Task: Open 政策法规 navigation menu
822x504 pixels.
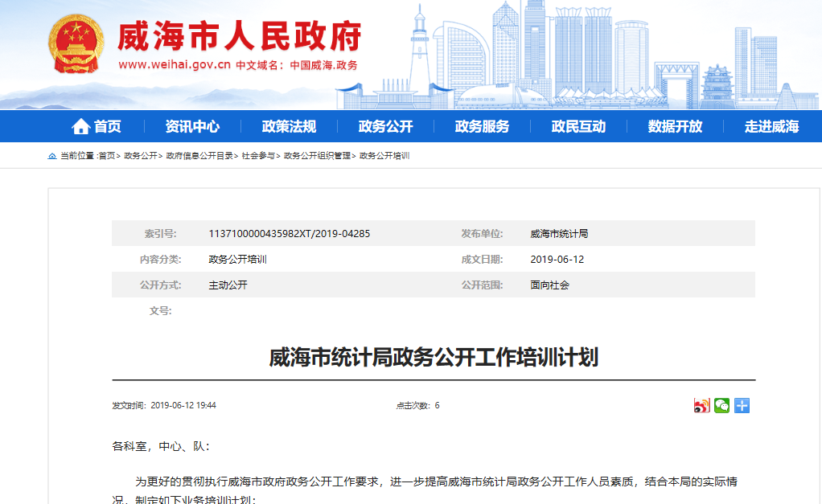Action: pos(289,126)
